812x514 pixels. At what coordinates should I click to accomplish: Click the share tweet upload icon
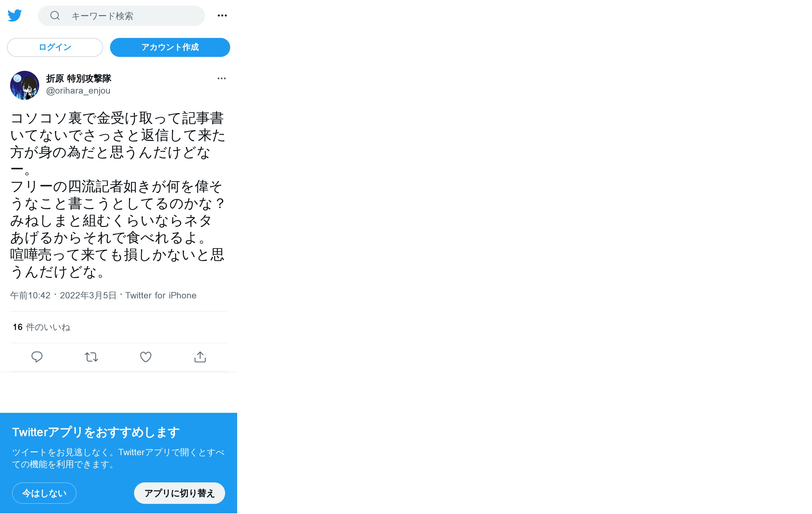(x=200, y=357)
